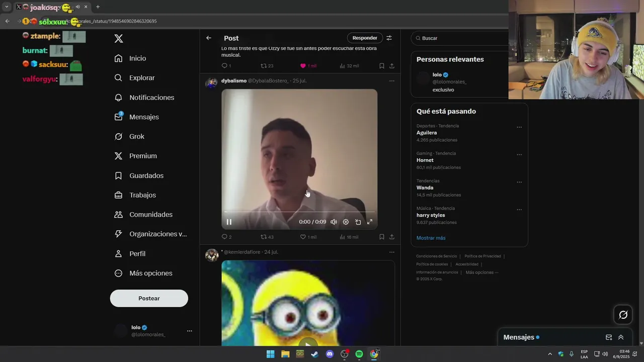
Task: Play the minion video post
Action: tap(308, 344)
